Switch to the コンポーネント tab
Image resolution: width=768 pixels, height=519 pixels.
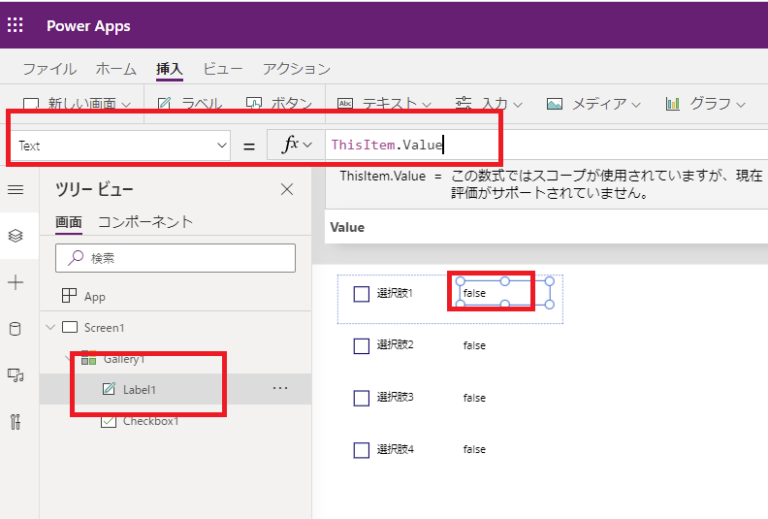point(145,222)
